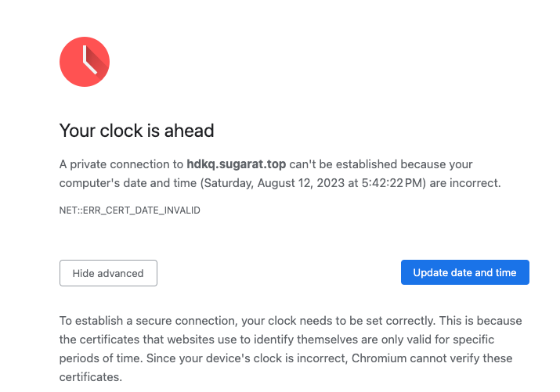Click the white clock hands inside icon

89,60
